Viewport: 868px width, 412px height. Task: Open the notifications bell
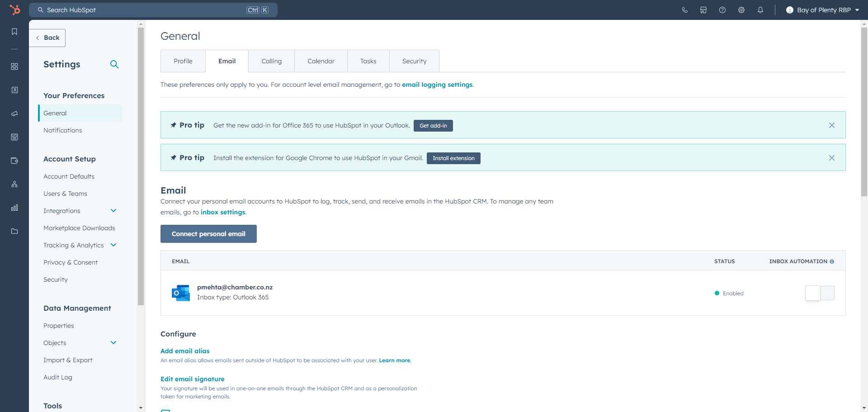point(760,9)
